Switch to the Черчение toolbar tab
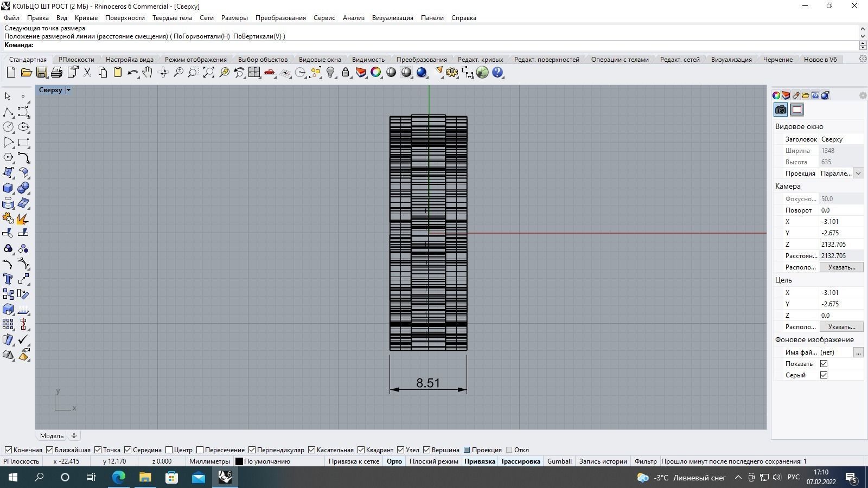The width and height of the screenshot is (868, 488). (x=778, y=60)
